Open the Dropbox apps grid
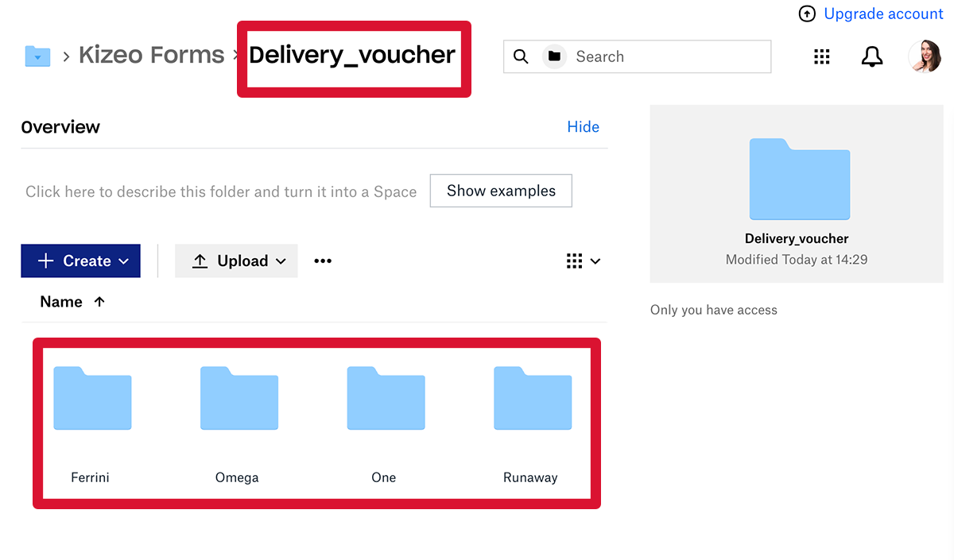The image size is (954, 560). (821, 56)
